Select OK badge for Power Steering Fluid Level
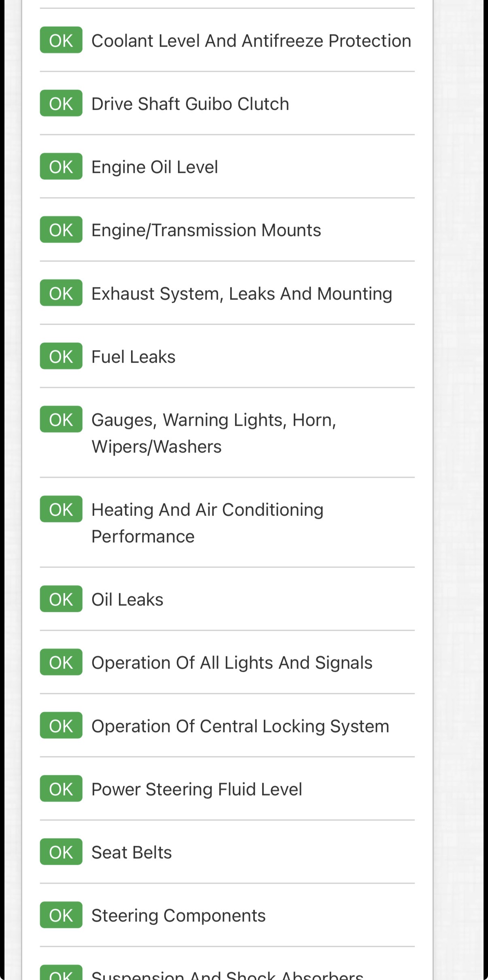The image size is (488, 980). point(61,789)
